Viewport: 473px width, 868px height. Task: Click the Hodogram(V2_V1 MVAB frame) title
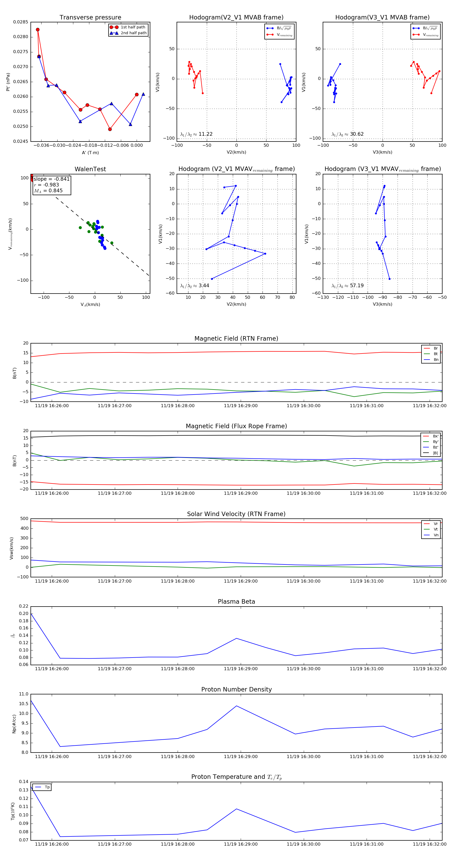(x=236, y=18)
